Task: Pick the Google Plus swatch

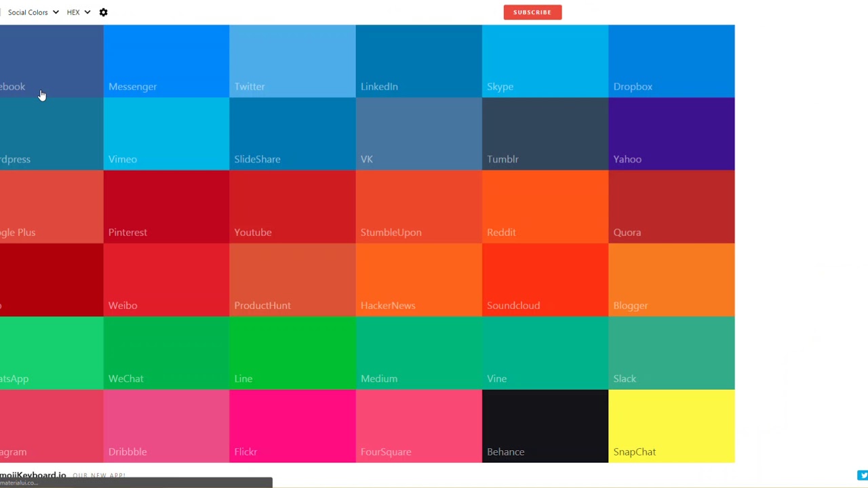Action: coord(52,207)
